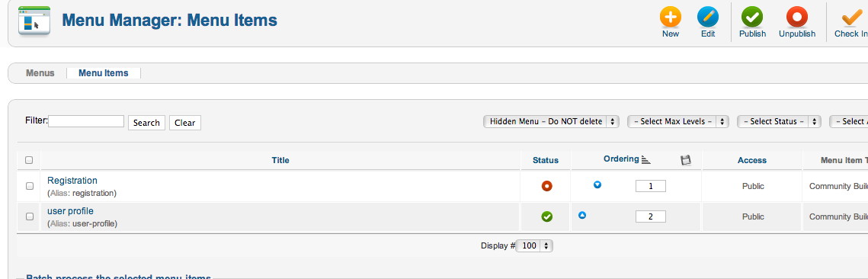Move user profile up with blue arrow
The height and width of the screenshot is (279, 868).
point(581,215)
